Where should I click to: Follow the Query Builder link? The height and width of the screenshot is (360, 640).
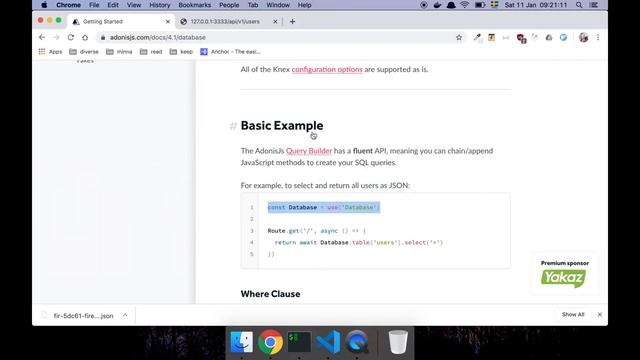tap(309, 151)
